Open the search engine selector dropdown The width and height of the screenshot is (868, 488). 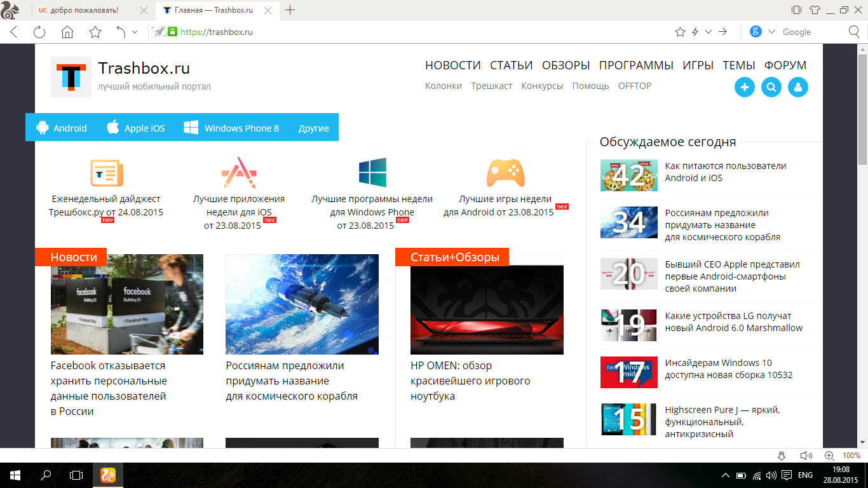[x=771, y=32]
